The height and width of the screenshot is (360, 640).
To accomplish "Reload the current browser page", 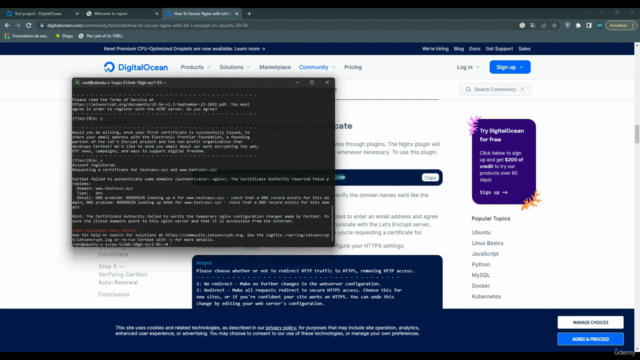I will tap(29, 25).
